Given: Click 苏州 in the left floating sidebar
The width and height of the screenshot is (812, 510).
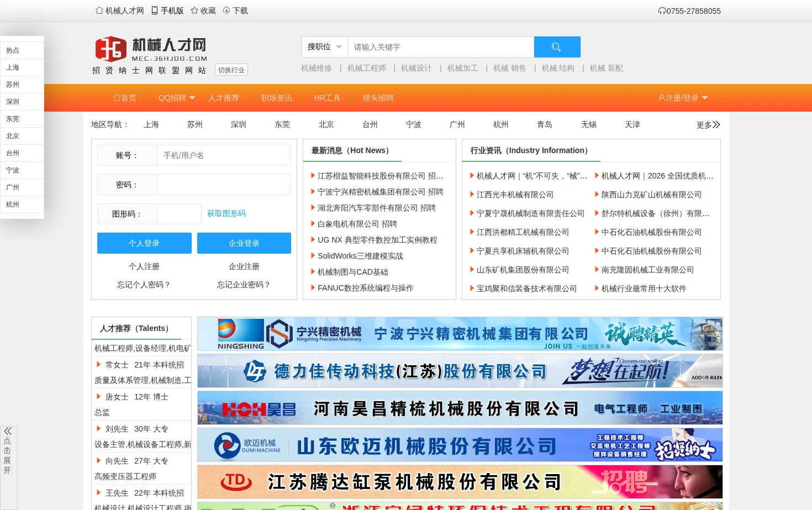Looking at the screenshot, I should (22, 85).
